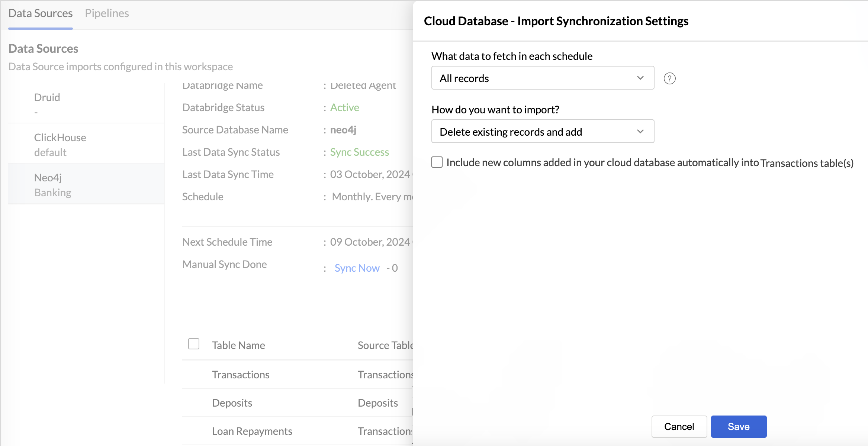Enable include new columns automatically checkbox
Screen dimensions: 868x446
click(x=437, y=162)
